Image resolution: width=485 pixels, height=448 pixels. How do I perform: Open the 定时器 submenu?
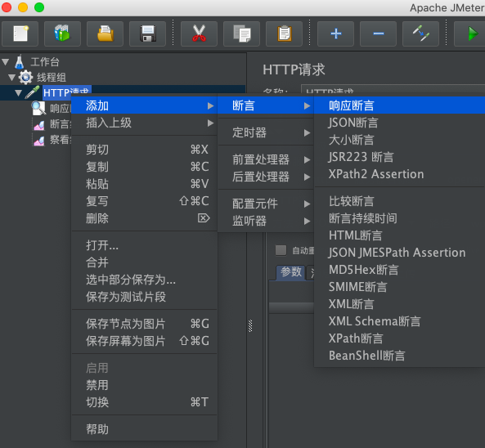(x=266, y=132)
